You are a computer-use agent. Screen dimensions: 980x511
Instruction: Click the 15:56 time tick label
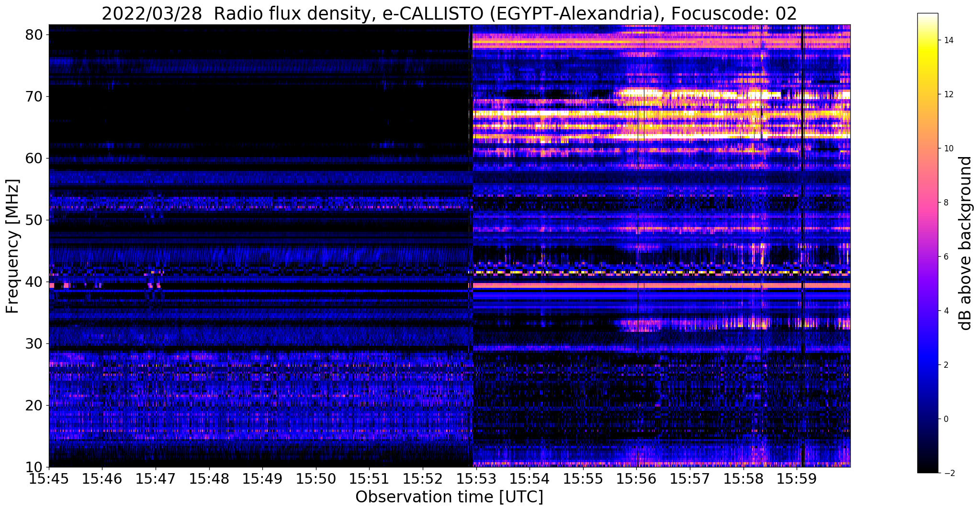coord(637,478)
